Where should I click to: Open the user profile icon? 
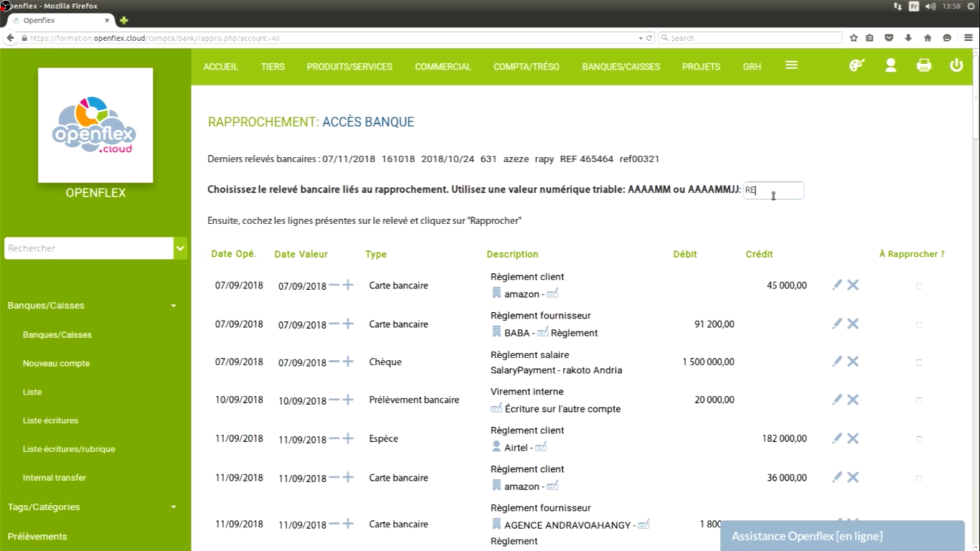pos(890,65)
